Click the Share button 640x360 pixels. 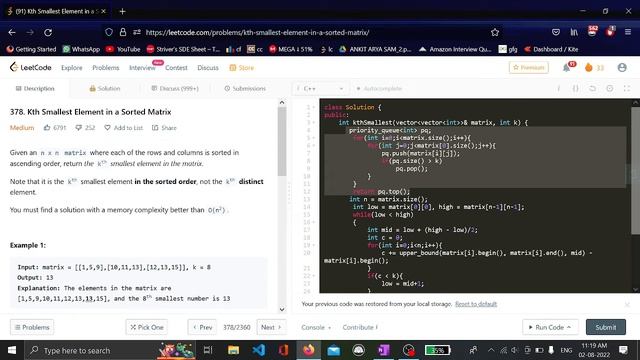[x=164, y=128]
